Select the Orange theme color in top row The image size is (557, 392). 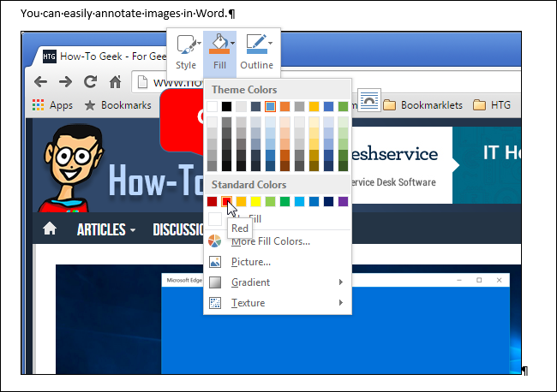(284, 106)
